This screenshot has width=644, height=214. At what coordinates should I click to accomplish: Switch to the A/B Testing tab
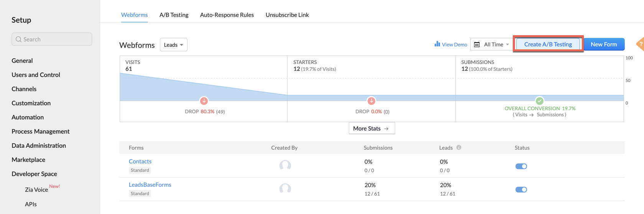click(174, 15)
